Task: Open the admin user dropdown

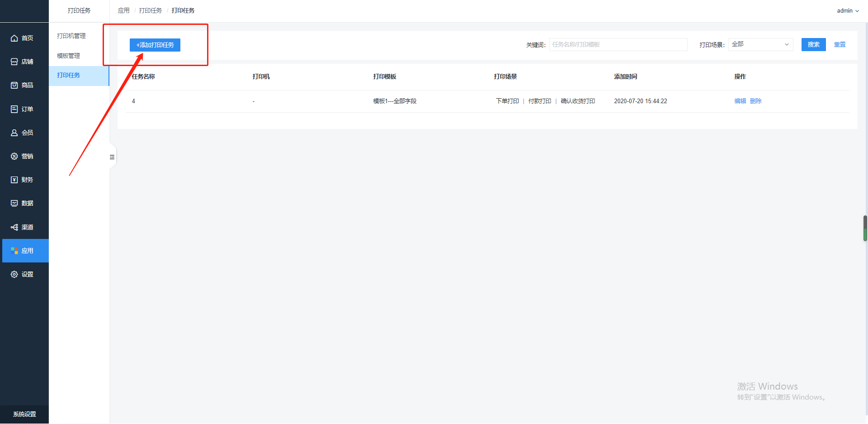Action: [x=848, y=10]
